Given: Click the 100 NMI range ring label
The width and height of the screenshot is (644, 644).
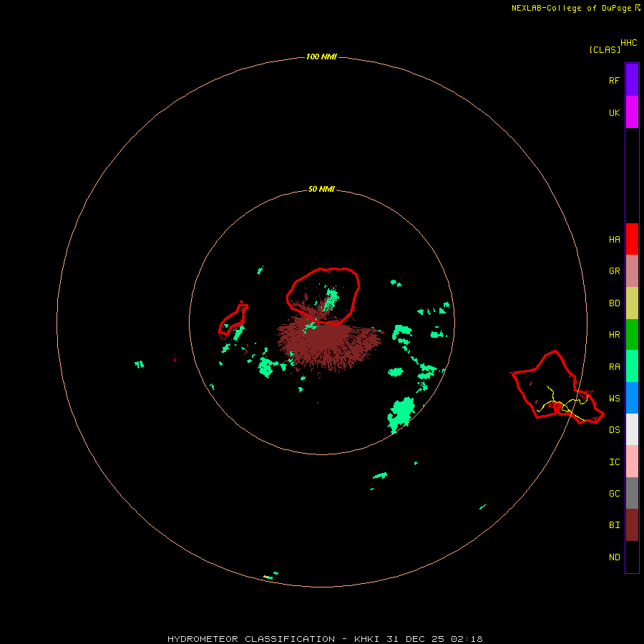Looking at the screenshot, I should 321,57.
